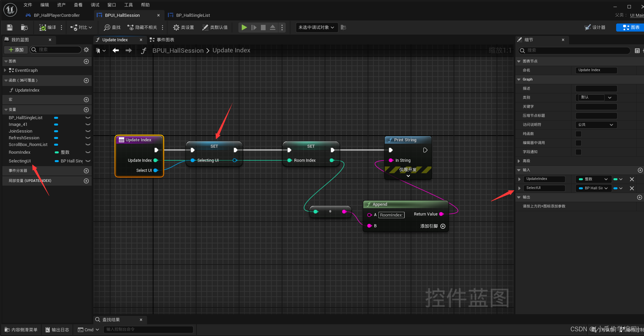Viewport: 644px width, 336px height.
Task: Switch to the Event Graph tab
Action: pos(162,40)
